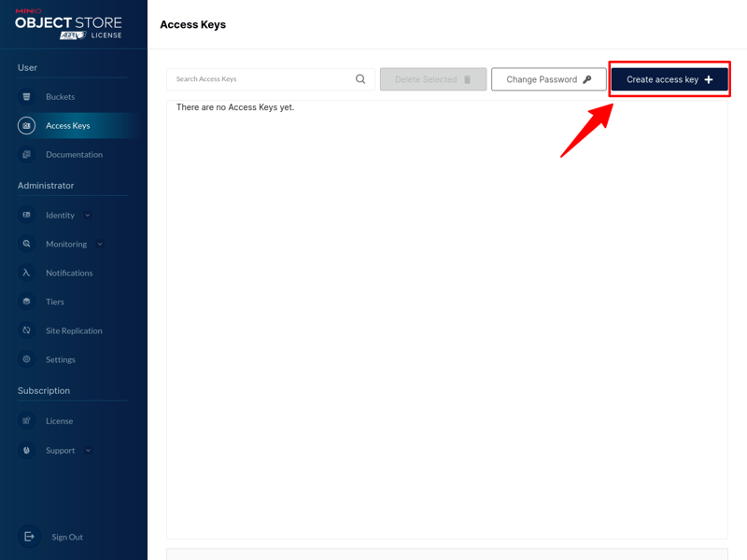Image resolution: width=747 pixels, height=560 pixels.
Task: Click the search magnifier icon
Action: pyautogui.click(x=360, y=79)
